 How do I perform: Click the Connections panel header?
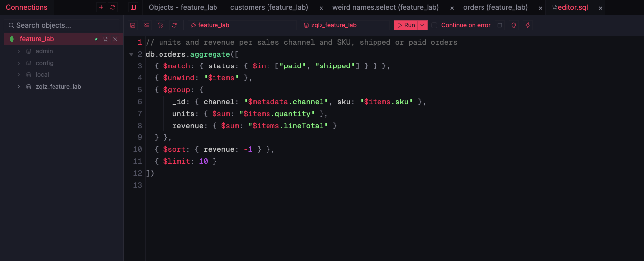pyautogui.click(x=27, y=7)
